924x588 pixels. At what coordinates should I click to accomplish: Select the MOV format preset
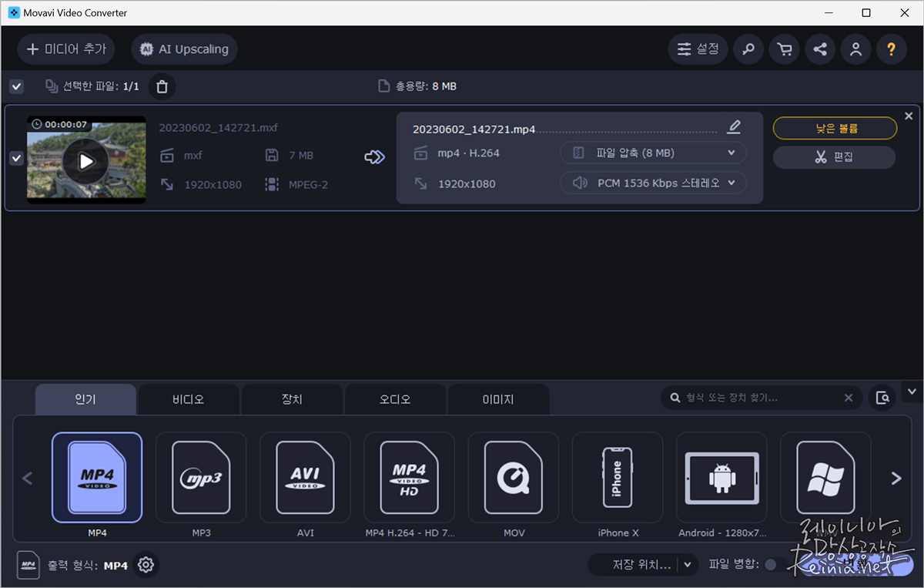coord(513,478)
